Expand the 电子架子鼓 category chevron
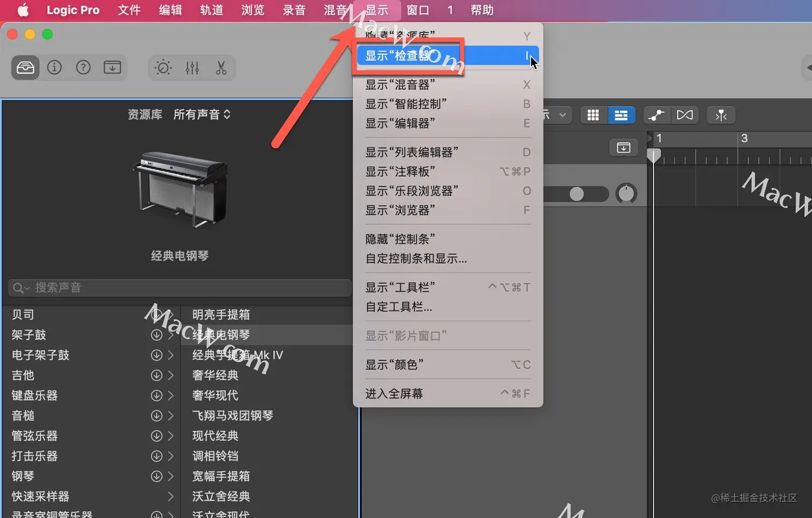812x518 pixels. [x=171, y=355]
